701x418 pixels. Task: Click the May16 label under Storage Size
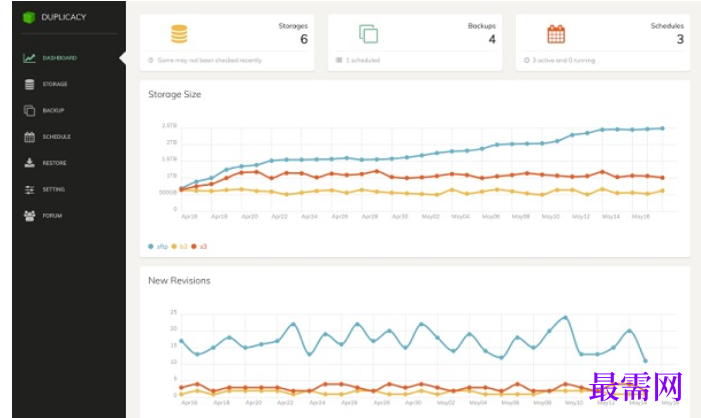pyautogui.click(x=641, y=216)
